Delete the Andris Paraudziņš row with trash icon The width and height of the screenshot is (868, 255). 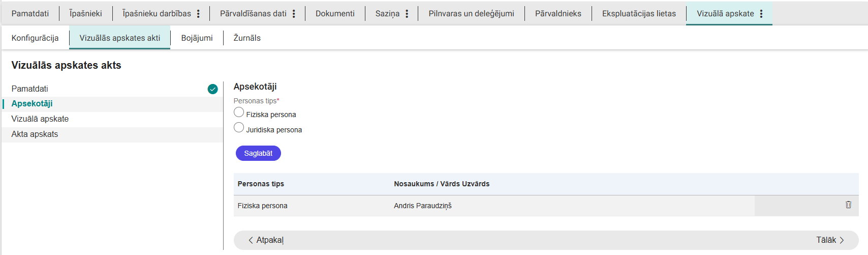(x=848, y=205)
